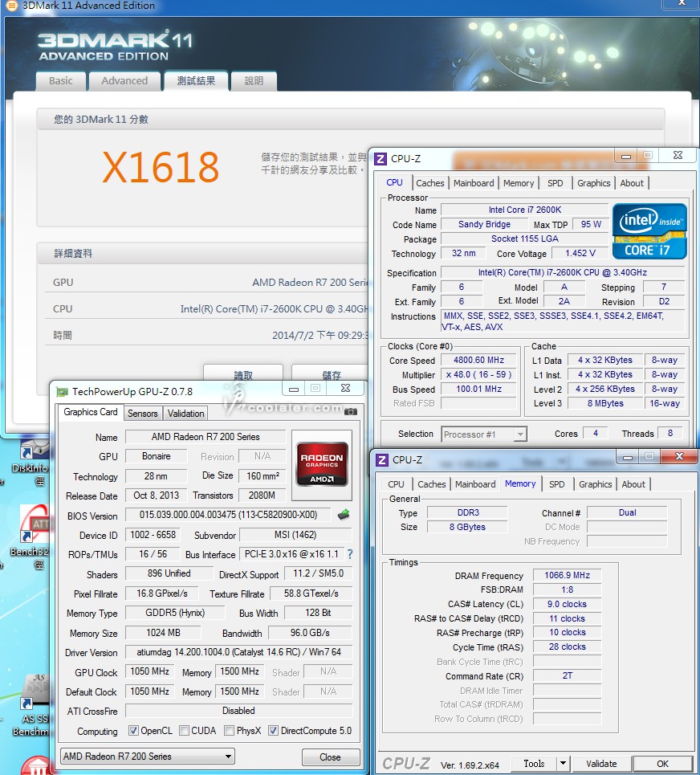700x775 pixels.
Task: Open the AMD Radeon R7 200 Series dropdown
Action: pyautogui.click(x=148, y=757)
